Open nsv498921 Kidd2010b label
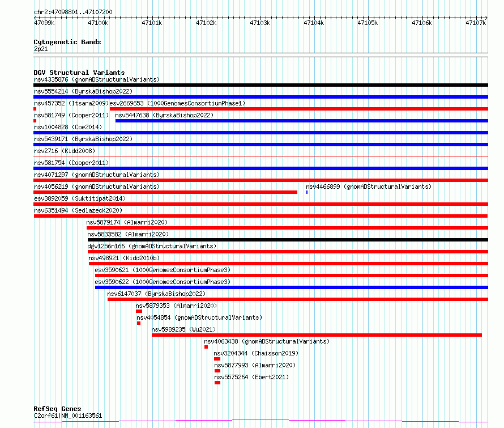 [124, 258]
